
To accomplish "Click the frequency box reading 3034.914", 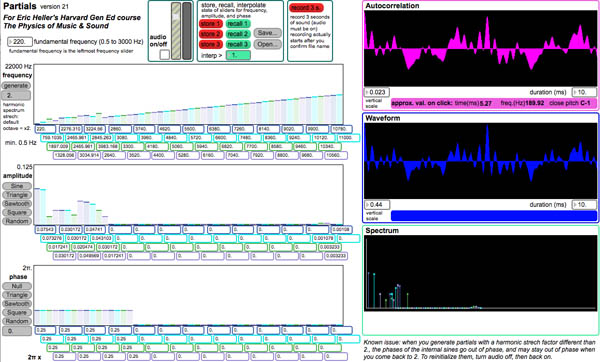I will coord(89,155).
